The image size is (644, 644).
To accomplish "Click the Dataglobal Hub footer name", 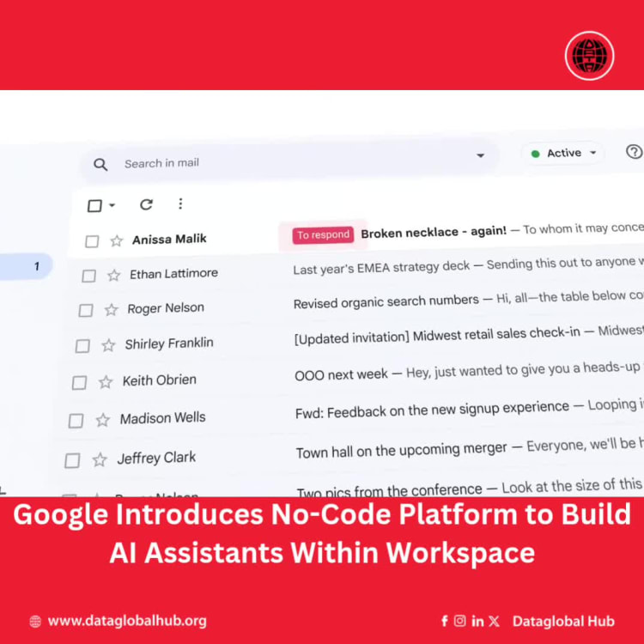I will coord(563,622).
